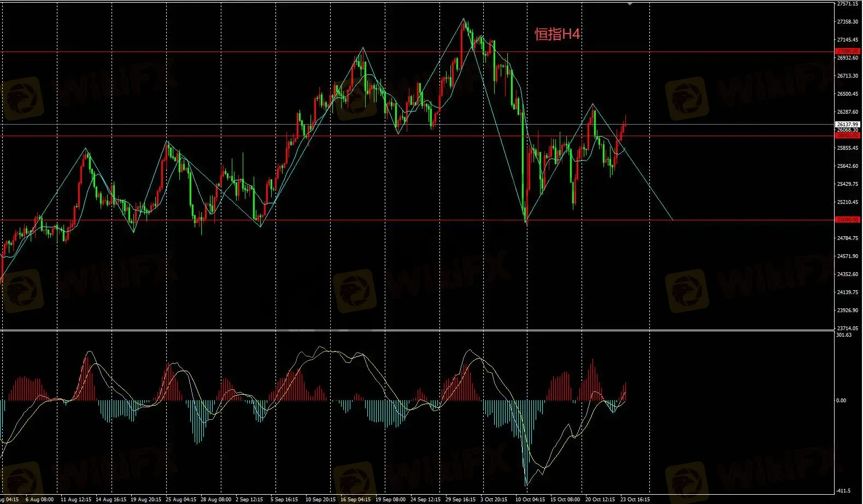Click price axis value 25855.45
The image size is (863, 504).
pyautogui.click(x=848, y=148)
